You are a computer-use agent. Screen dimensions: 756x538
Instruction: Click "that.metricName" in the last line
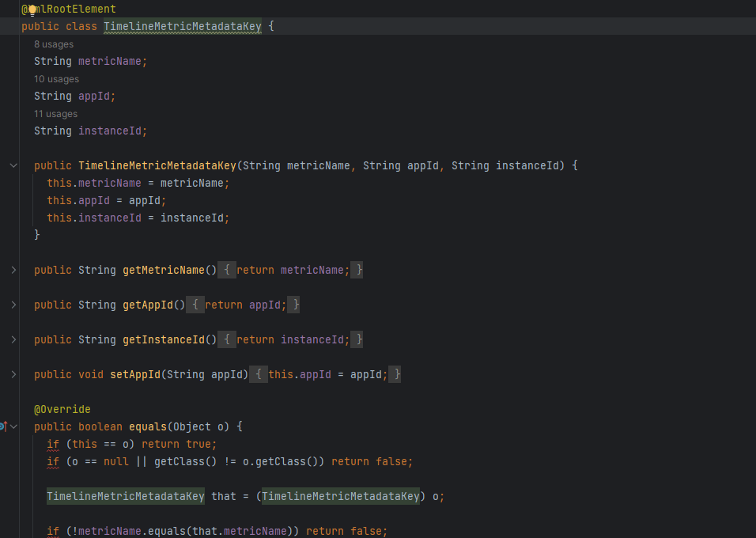point(239,531)
